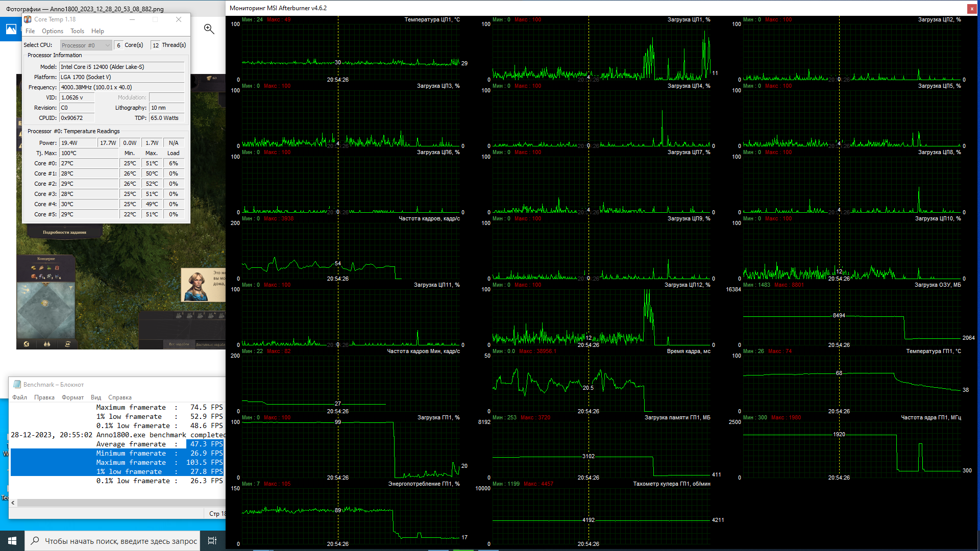980x551 pixels.
Task: Minimize the Core Temp window
Action: 132,19
